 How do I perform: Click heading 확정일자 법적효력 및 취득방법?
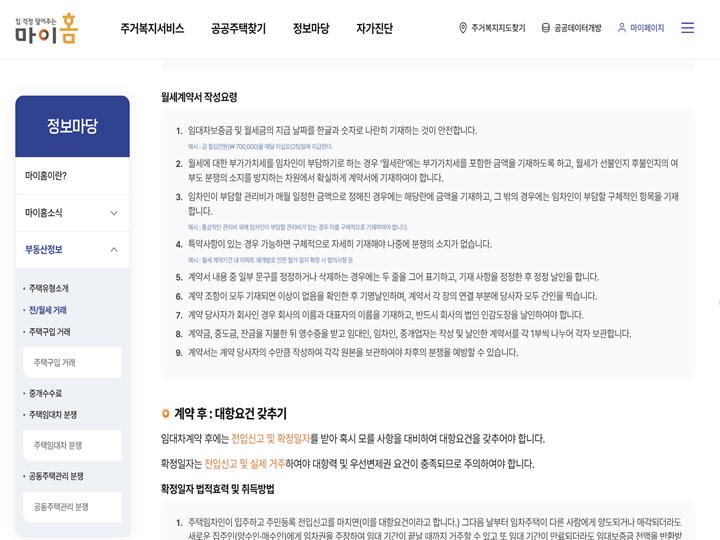[x=217, y=489]
